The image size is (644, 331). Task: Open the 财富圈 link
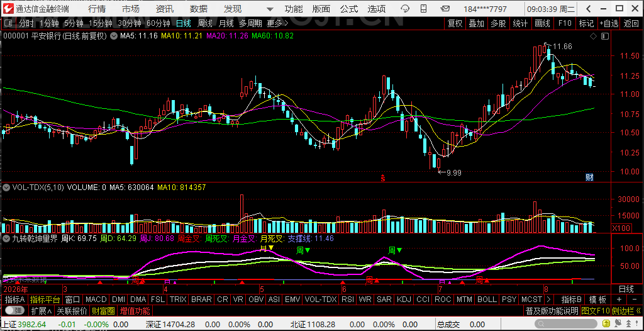point(103,311)
